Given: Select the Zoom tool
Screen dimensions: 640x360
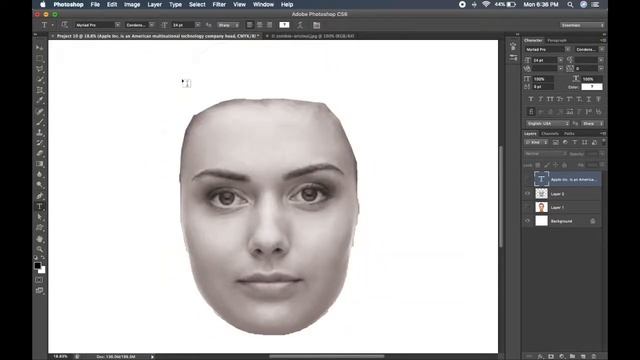Looking at the screenshot, I should [40, 249].
